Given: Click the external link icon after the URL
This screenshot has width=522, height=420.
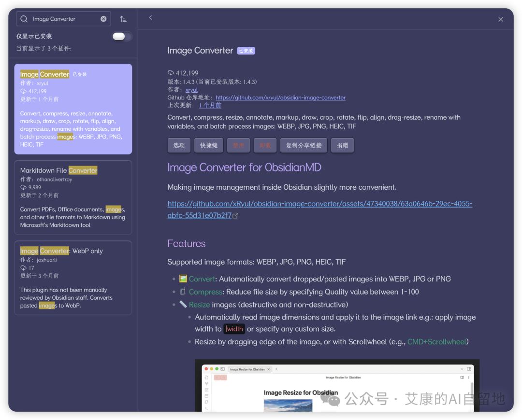Looking at the screenshot, I should (235, 215).
